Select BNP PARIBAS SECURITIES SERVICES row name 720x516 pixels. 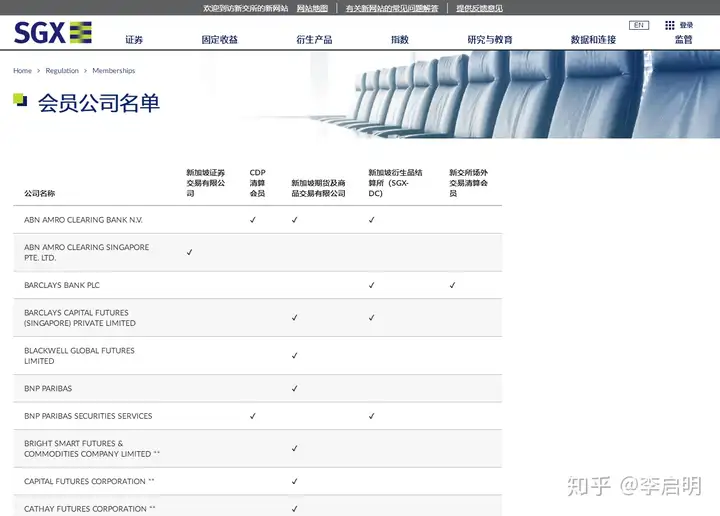pyautogui.click(x=88, y=416)
